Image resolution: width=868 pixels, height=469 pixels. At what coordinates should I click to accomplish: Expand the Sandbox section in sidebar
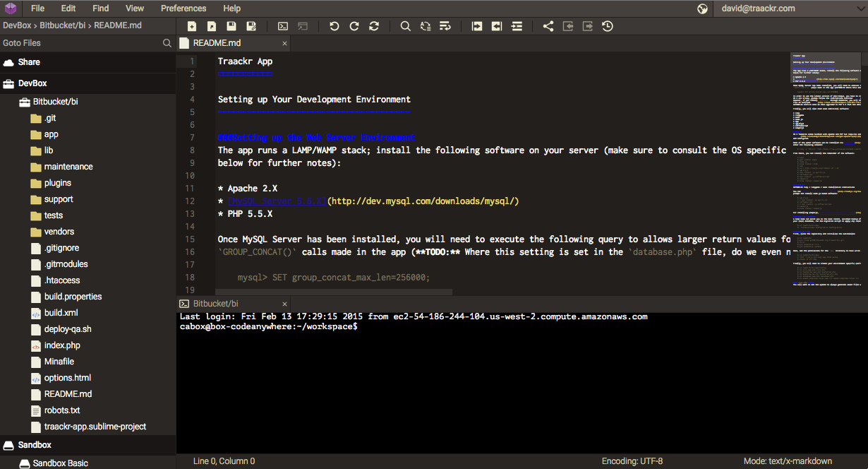88,445
